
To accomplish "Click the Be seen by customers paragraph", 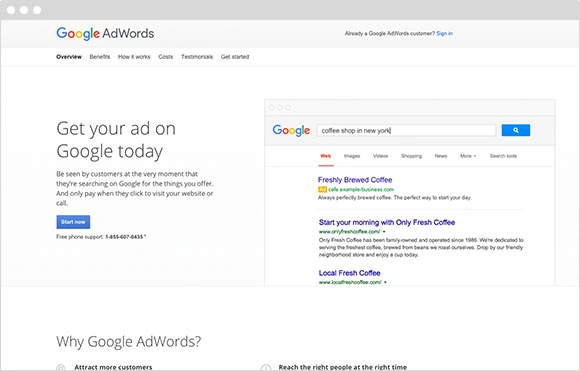I will point(135,188).
